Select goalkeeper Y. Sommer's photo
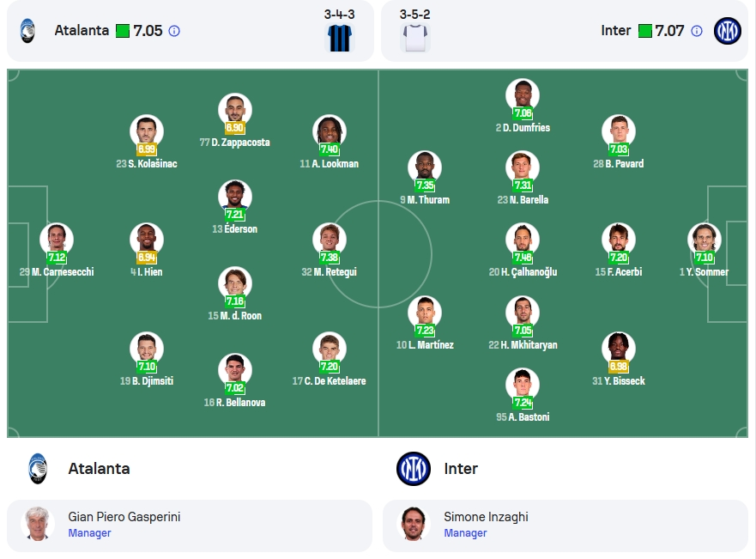The image size is (756, 559). (705, 239)
